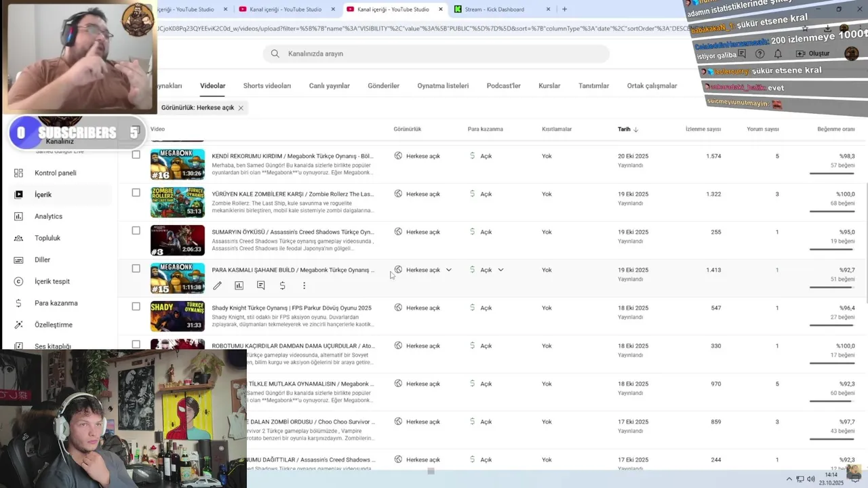Open Para kazanma in the sidebar
The height and width of the screenshot is (488, 868).
click(56, 303)
